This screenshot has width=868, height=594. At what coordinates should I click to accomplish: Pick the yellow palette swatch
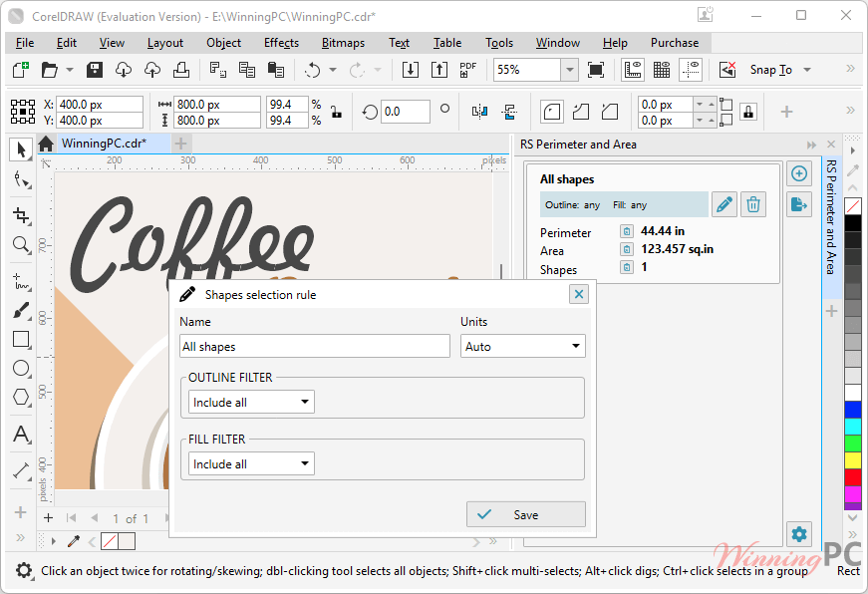(x=853, y=460)
